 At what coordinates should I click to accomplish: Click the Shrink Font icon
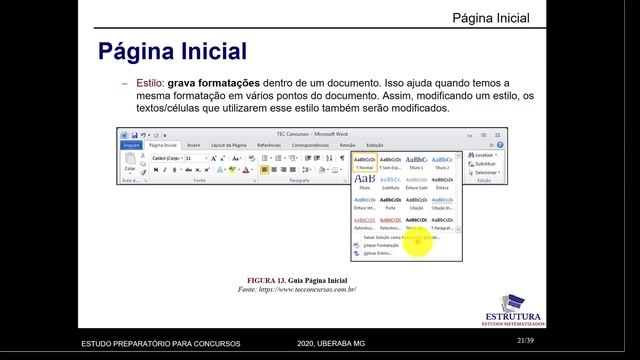[222, 158]
